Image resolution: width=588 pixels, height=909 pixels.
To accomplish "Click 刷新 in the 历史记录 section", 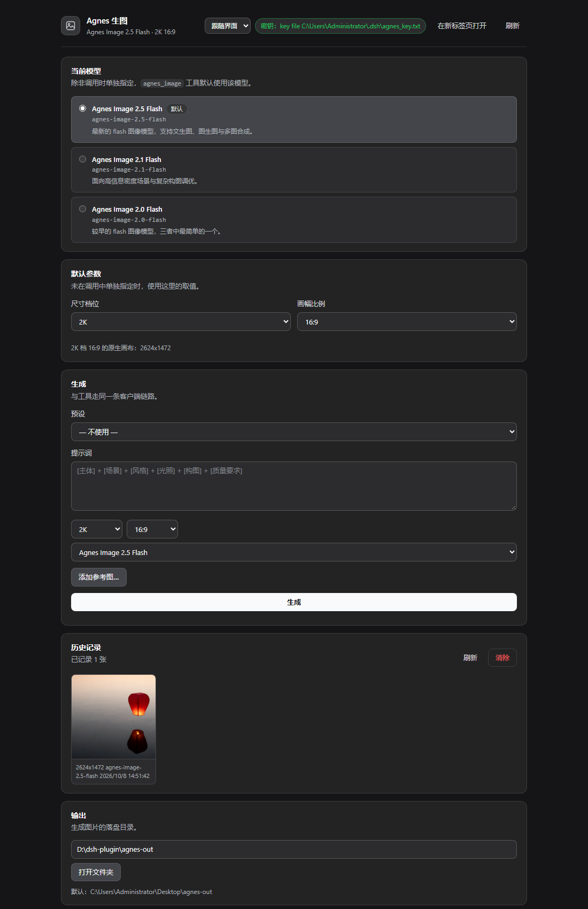I will pos(470,658).
